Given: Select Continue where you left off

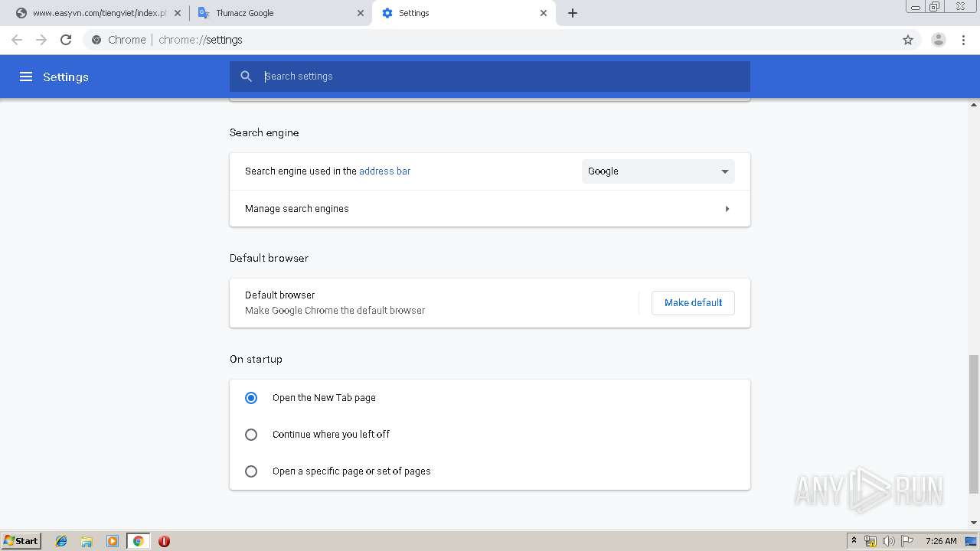Looking at the screenshot, I should 251,435.
